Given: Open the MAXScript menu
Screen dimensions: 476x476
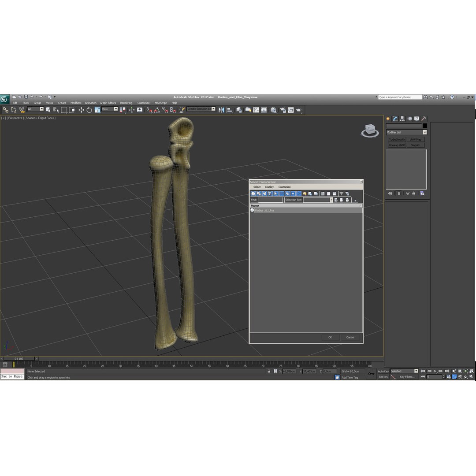Looking at the screenshot, I should tap(160, 103).
